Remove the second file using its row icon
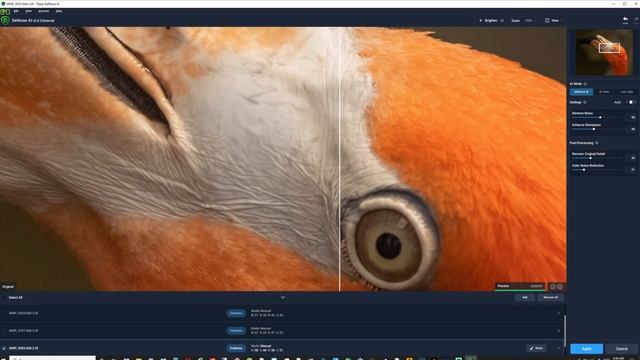 [x=558, y=331]
